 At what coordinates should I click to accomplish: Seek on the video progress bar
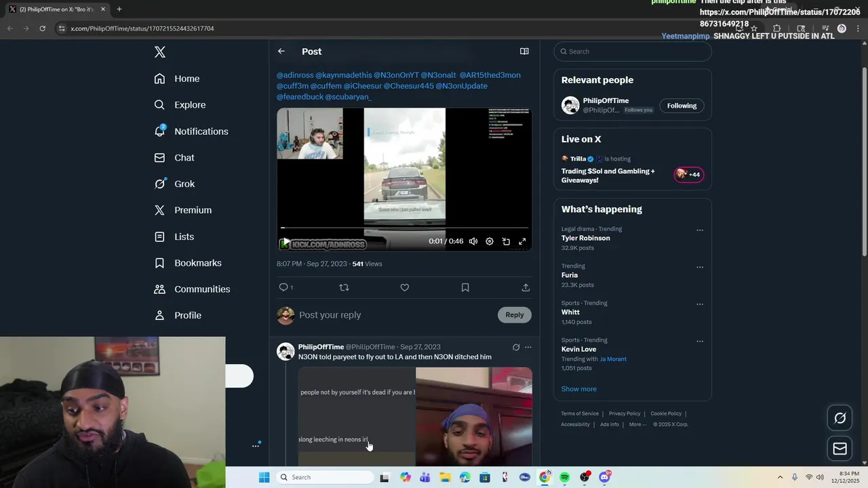tap(404, 228)
